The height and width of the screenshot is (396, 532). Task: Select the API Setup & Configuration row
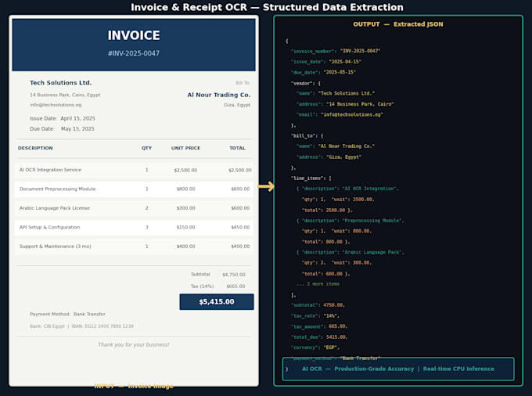[x=134, y=228]
